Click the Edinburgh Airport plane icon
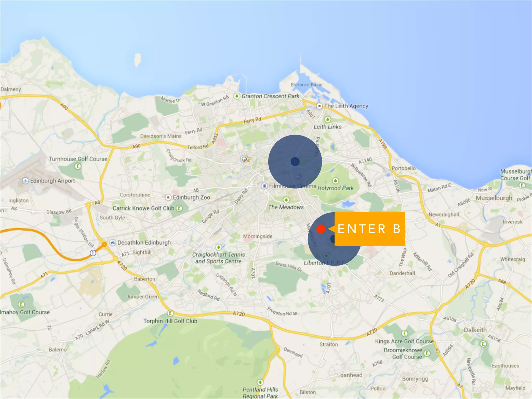This screenshot has width=532, height=399. click(x=25, y=181)
